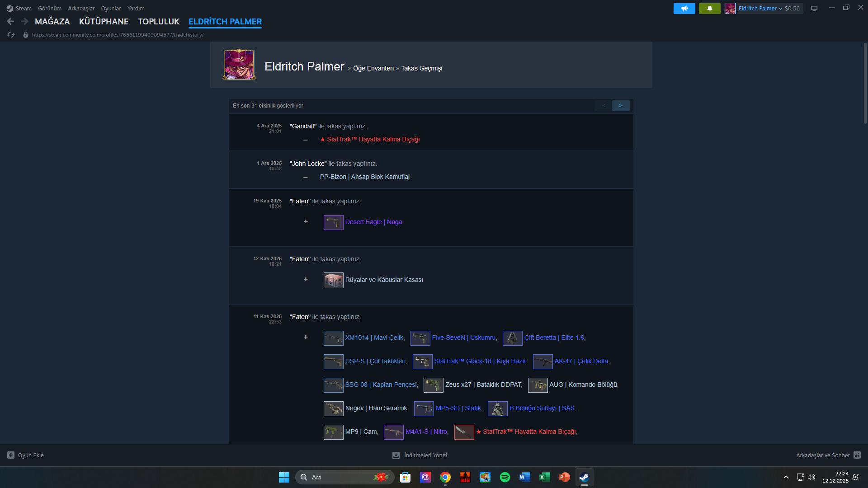Image resolution: width=868 pixels, height=488 pixels.
Task: Click the vertical scrollbar on the right
Action: tap(865, 84)
